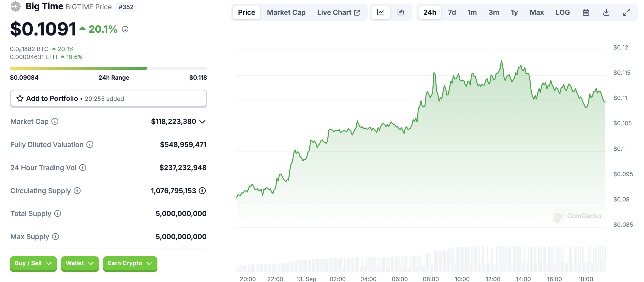Image resolution: width=644 pixels, height=282 pixels.
Task: Switch to line chart view icon
Action: [x=381, y=12]
